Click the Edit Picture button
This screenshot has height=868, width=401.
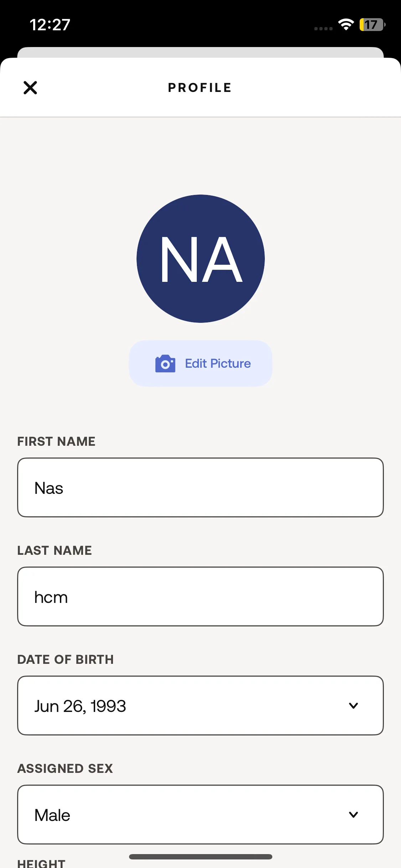tap(201, 363)
